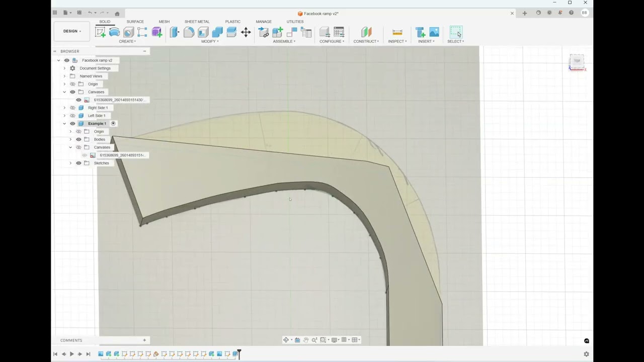Switch to the MANAGE tab

click(264, 22)
